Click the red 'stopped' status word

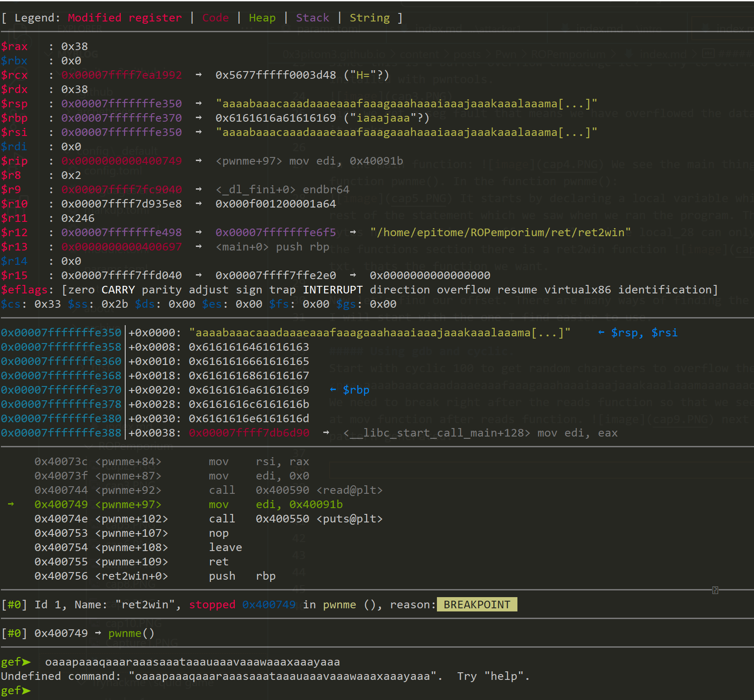[x=212, y=605]
